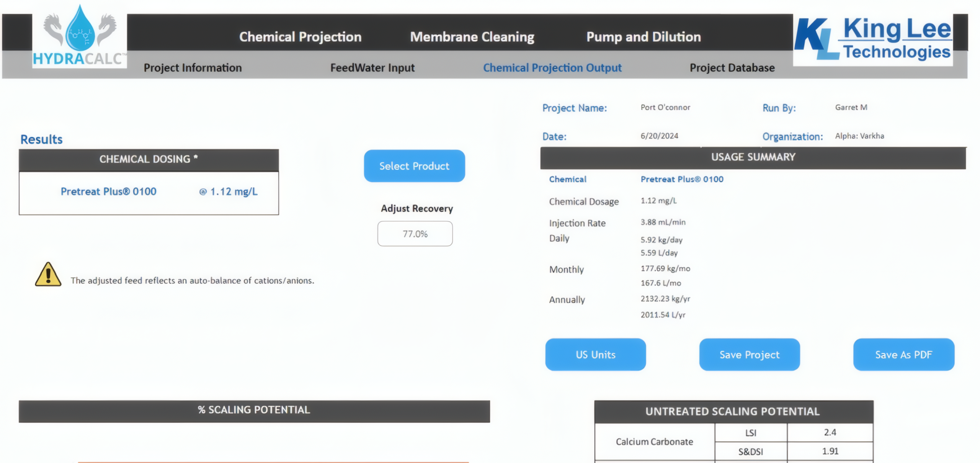Click the yellow warning triangle icon
The image size is (980, 463).
tap(48, 274)
